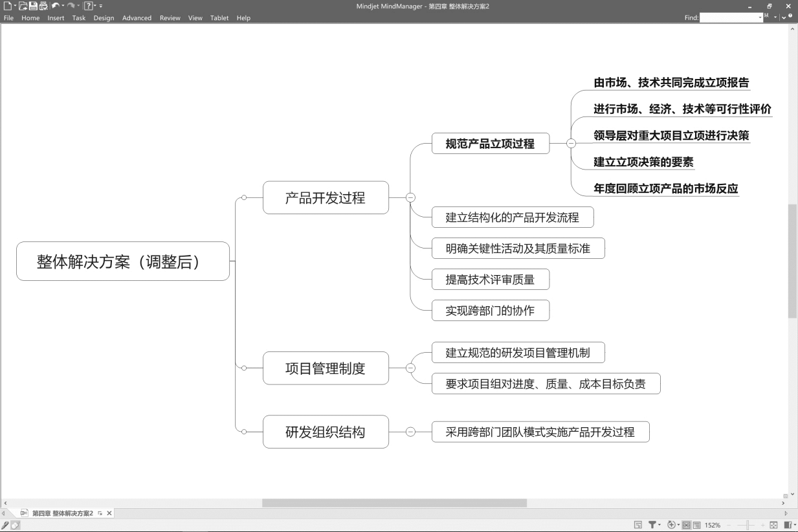The height and width of the screenshot is (532, 798).
Task: Click the filter funnel icon in status bar
Action: [x=653, y=525]
